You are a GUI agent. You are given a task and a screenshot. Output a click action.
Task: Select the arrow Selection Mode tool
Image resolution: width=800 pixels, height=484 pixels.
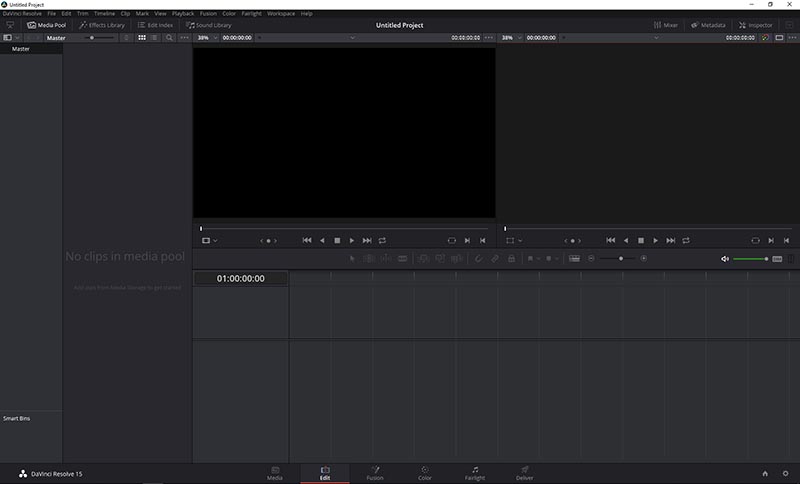352,259
